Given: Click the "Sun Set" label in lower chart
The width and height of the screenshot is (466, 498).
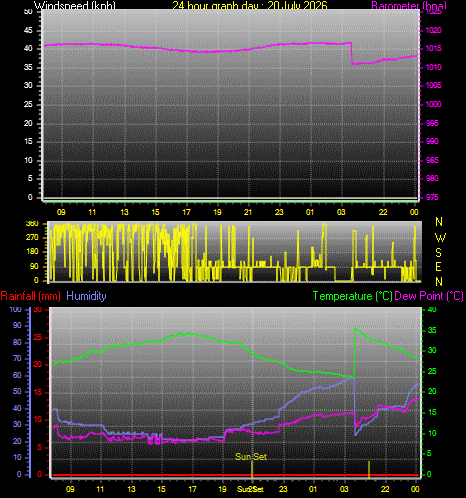Looking at the screenshot, I should point(251,457).
